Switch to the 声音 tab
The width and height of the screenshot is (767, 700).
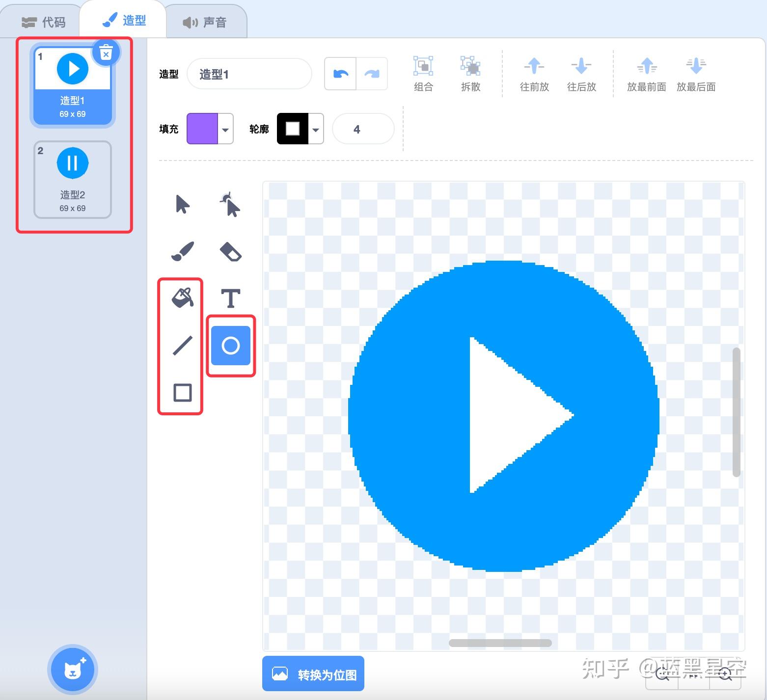[x=205, y=21]
